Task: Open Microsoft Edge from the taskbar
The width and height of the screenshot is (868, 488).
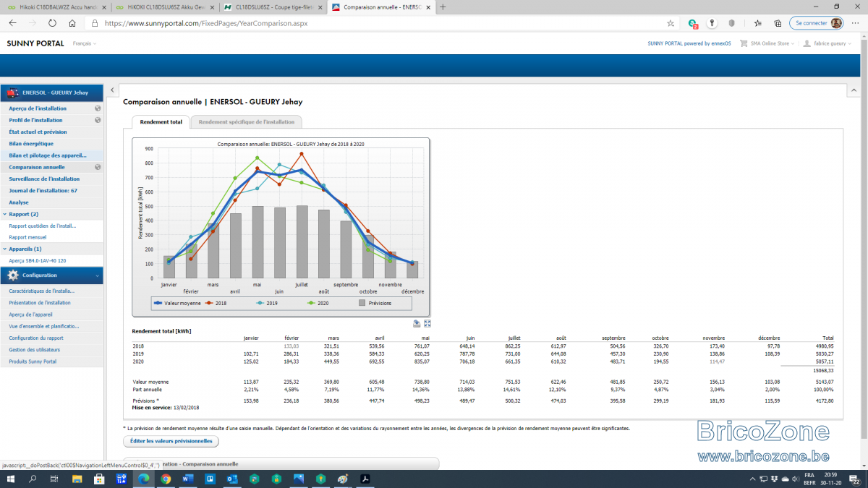Action: point(144,479)
